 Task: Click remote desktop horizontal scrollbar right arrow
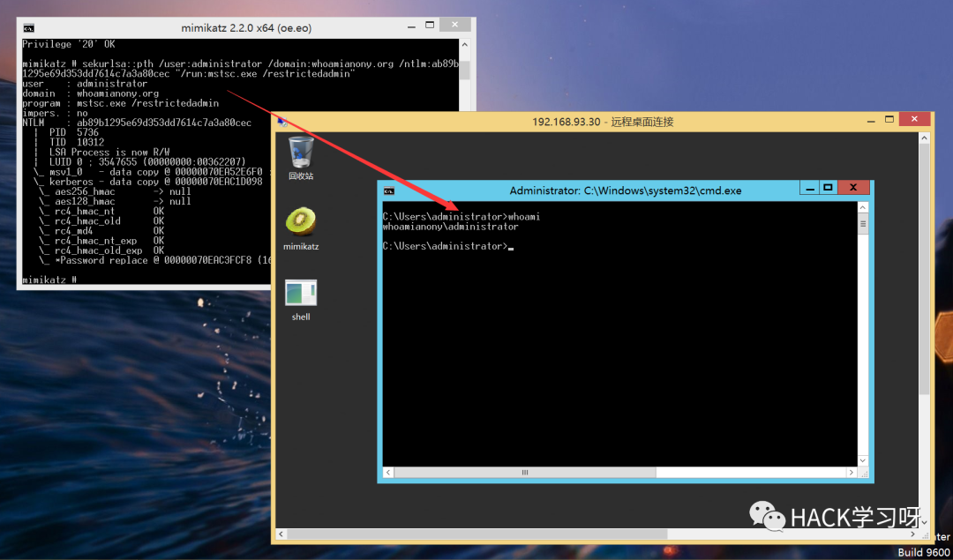coord(913,534)
